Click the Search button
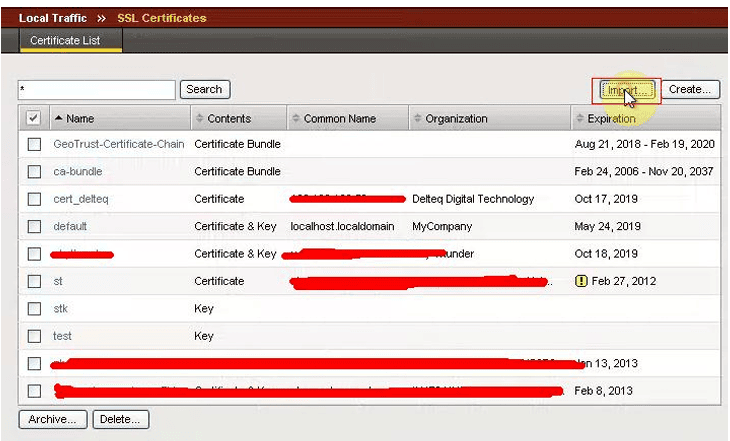730x441 pixels. click(x=205, y=90)
